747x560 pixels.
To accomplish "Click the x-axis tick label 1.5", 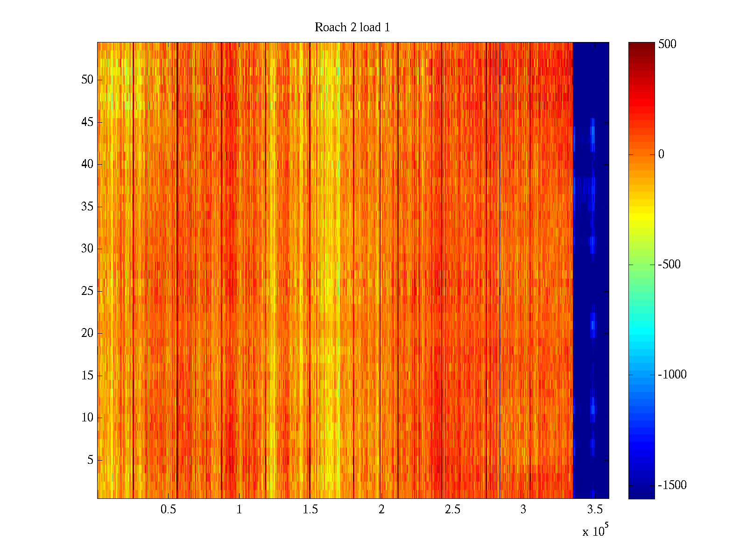I will (x=310, y=510).
